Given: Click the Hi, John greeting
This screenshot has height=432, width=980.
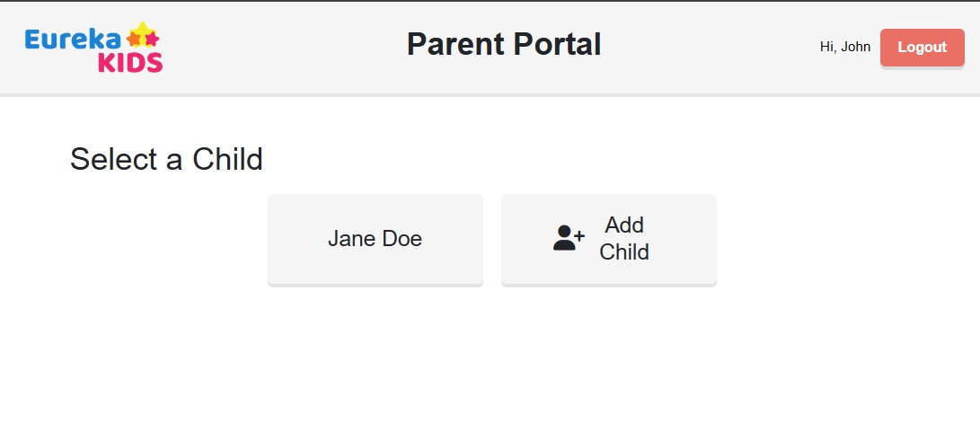Looking at the screenshot, I should click(845, 47).
